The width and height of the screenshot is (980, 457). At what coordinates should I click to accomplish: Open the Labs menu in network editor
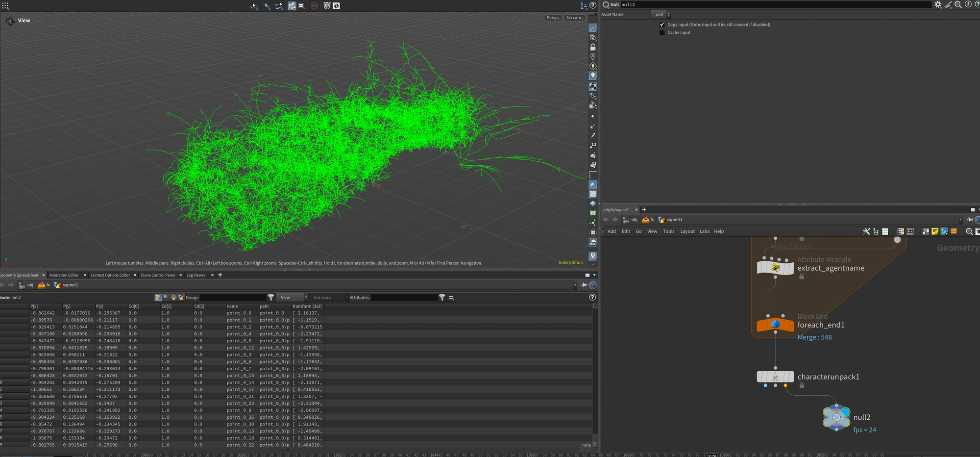704,231
